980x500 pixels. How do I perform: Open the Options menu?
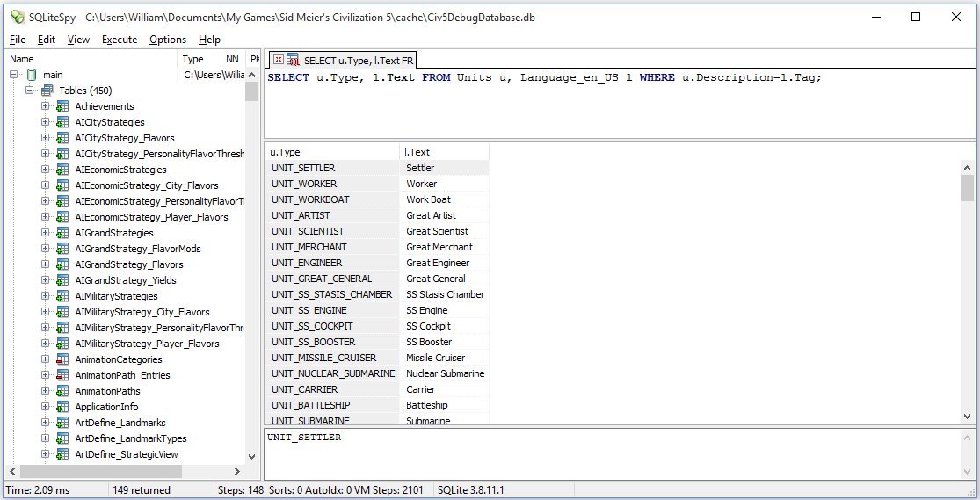pyautogui.click(x=168, y=40)
